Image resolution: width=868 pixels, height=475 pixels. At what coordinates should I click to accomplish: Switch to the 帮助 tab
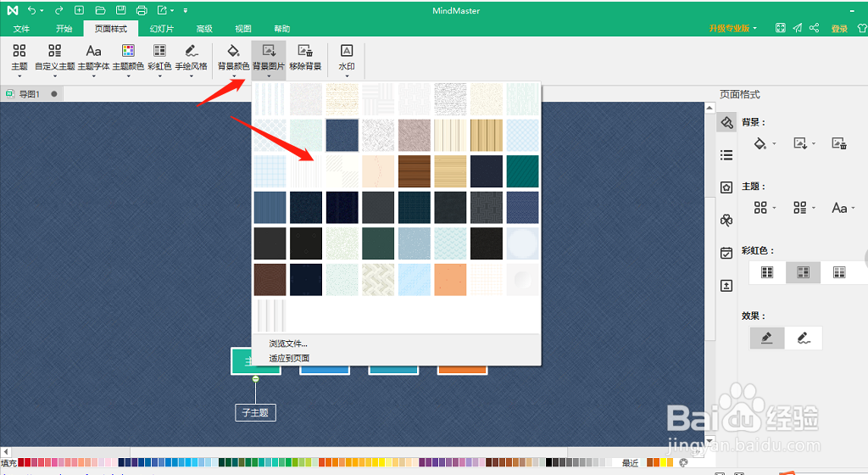point(281,29)
